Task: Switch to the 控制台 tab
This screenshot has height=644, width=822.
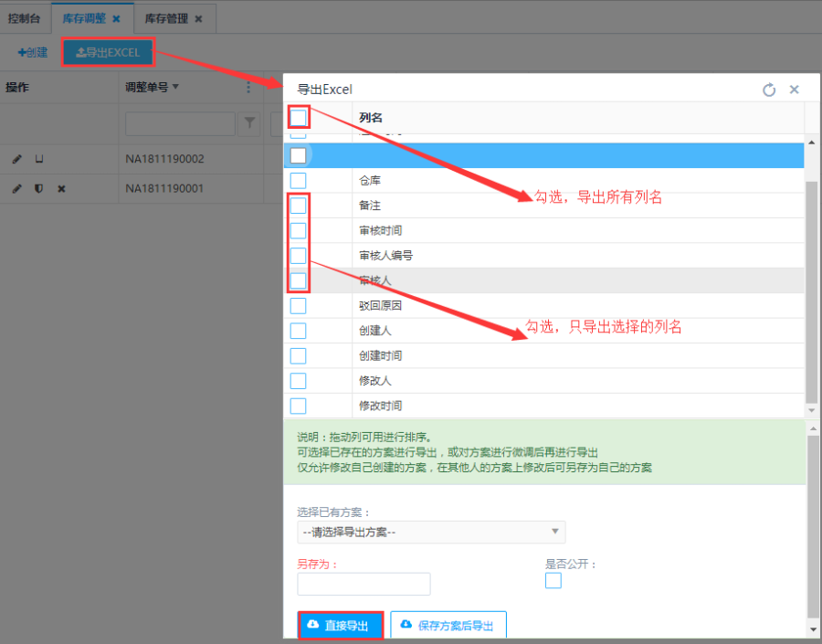Action: (x=24, y=18)
